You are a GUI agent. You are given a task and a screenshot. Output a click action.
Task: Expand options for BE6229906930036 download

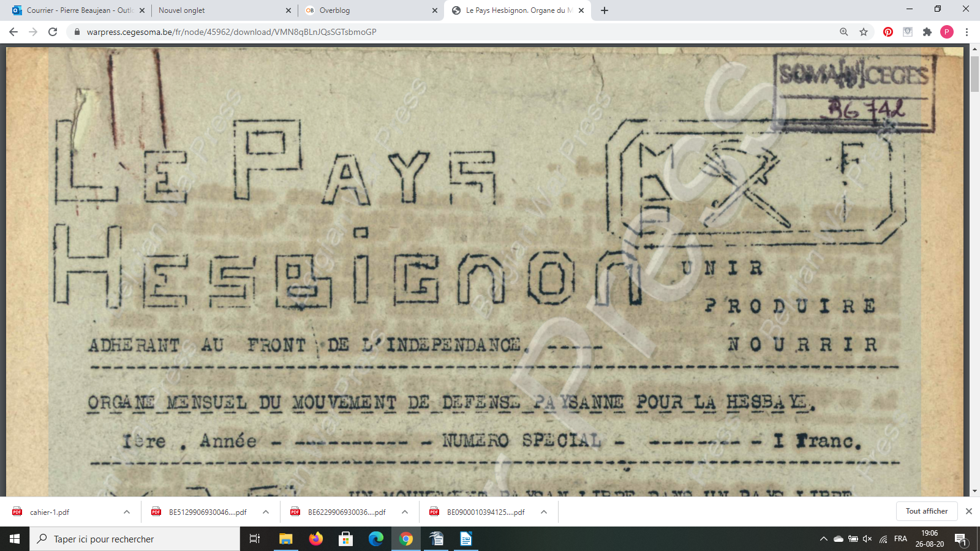click(x=405, y=512)
